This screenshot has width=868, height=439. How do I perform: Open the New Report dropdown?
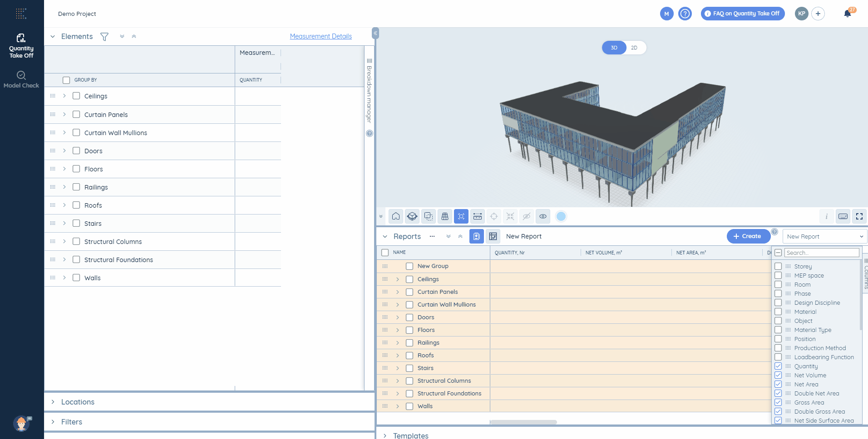(825, 236)
